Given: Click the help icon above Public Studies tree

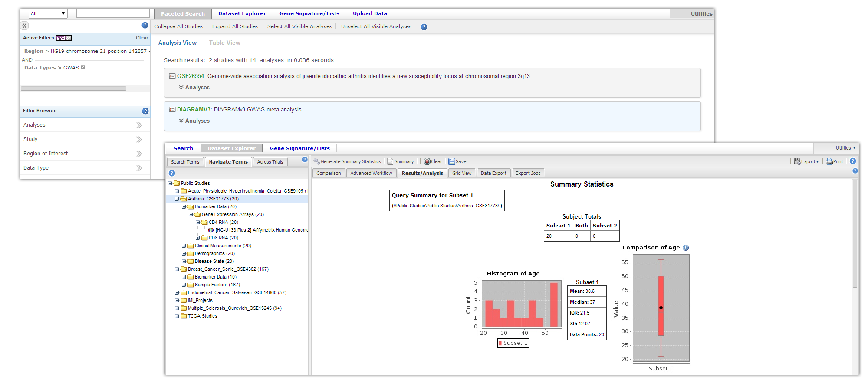Looking at the screenshot, I should click(172, 173).
